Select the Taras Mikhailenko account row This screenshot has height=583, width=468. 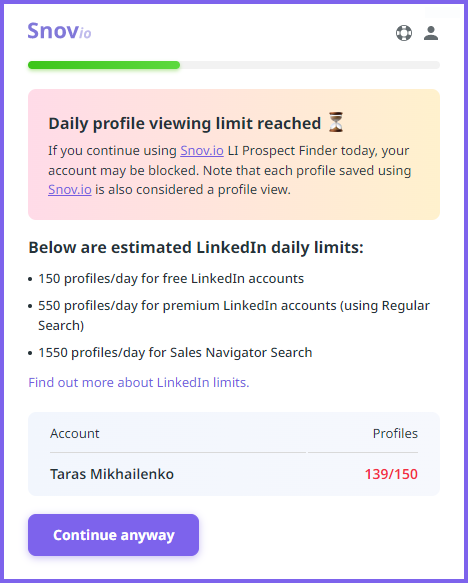click(x=234, y=474)
